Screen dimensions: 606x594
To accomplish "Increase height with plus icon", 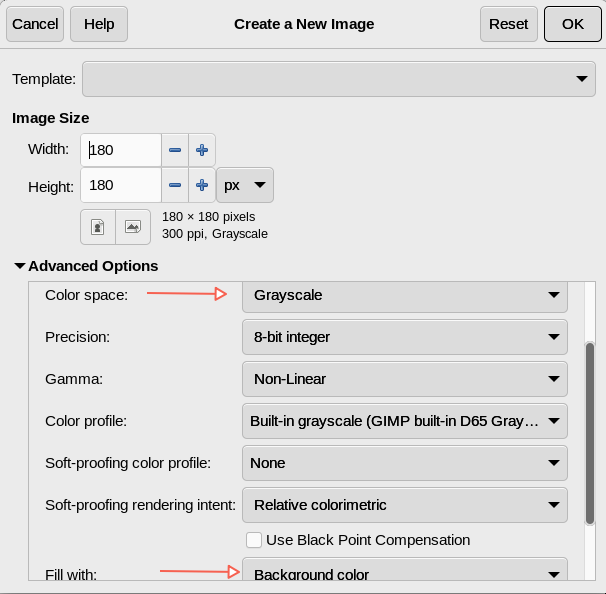I will (x=202, y=185).
